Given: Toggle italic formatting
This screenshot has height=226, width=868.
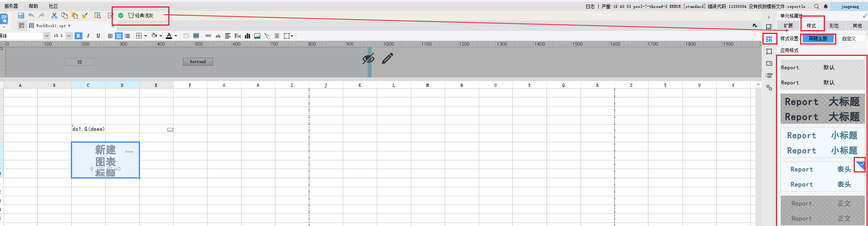Looking at the screenshot, I should [x=88, y=36].
